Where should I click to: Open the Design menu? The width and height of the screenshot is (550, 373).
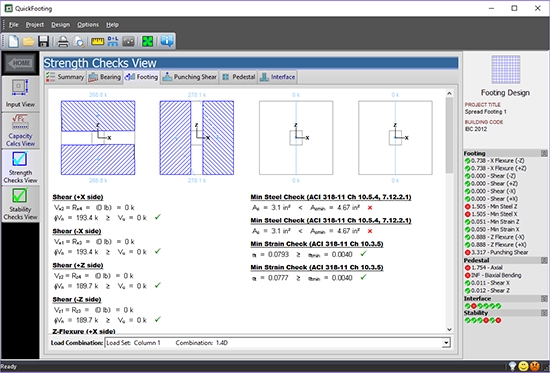pos(60,25)
